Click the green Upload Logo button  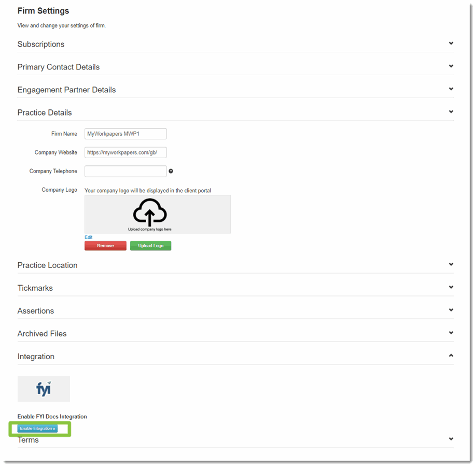pos(150,245)
